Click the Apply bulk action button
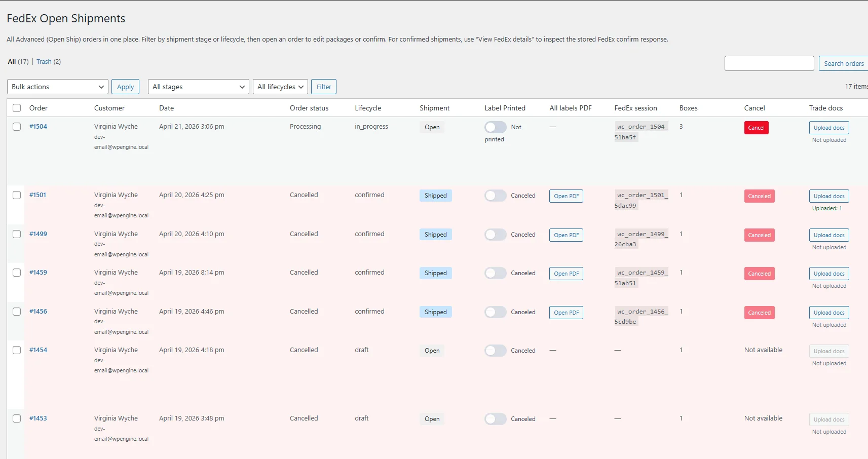 (125, 87)
